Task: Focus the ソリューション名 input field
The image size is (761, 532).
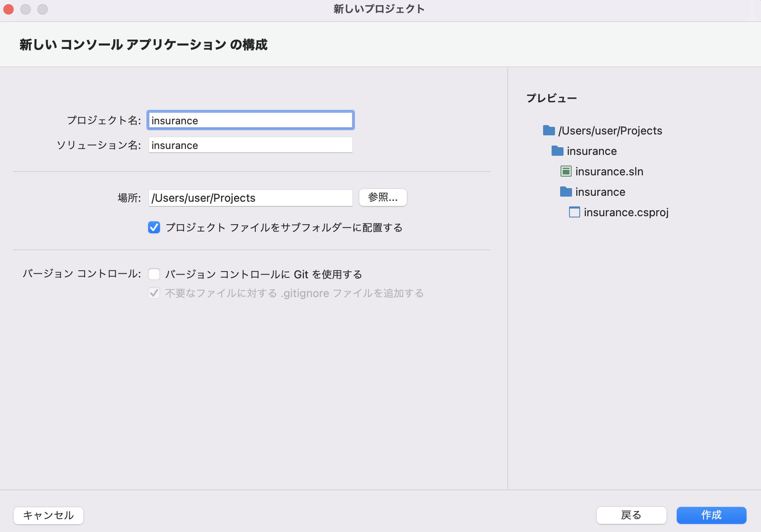Action: click(x=251, y=145)
